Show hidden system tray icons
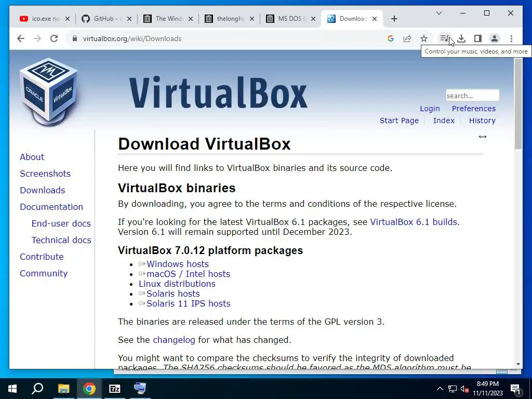The image size is (532, 399). tap(440, 389)
